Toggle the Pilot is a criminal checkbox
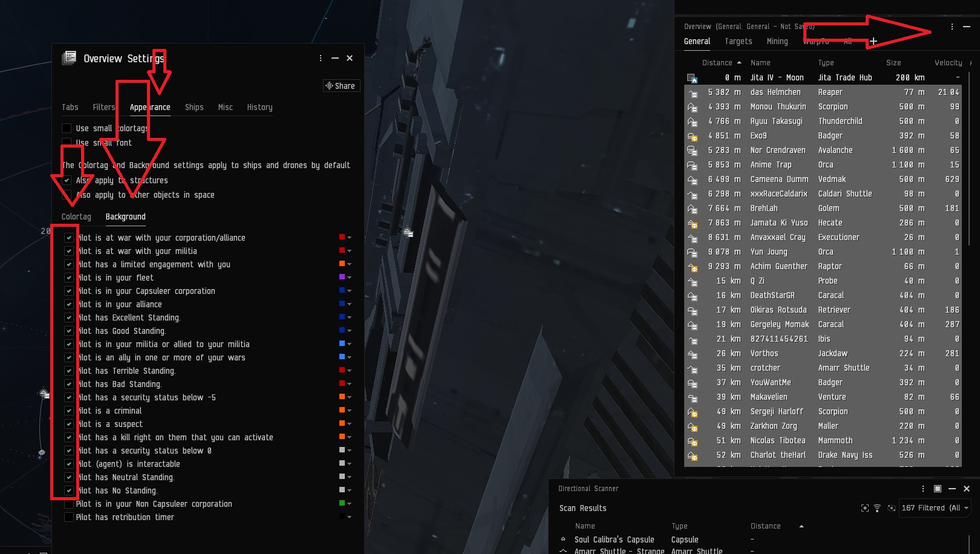Screen dimensions: 980x554 (x=69, y=411)
